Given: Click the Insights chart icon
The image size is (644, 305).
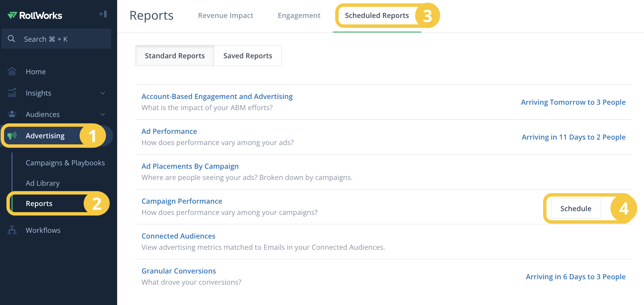Looking at the screenshot, I should coord(12,93).
